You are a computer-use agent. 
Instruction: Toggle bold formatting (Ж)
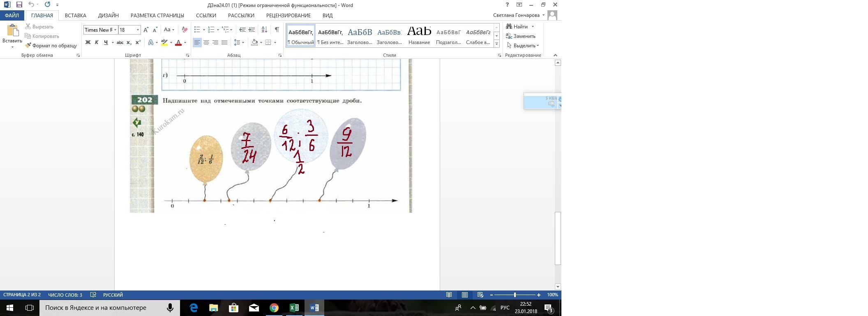coord(88,42)
